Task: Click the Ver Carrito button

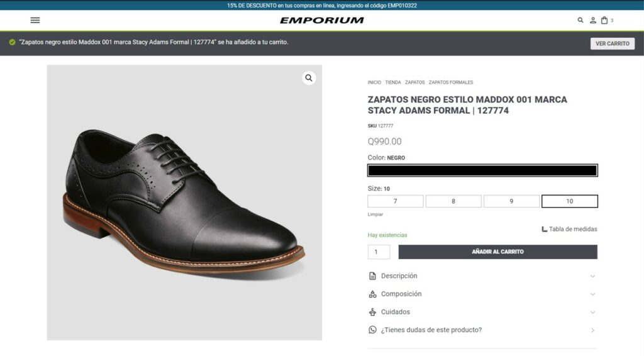Action: tap(613, 43)
